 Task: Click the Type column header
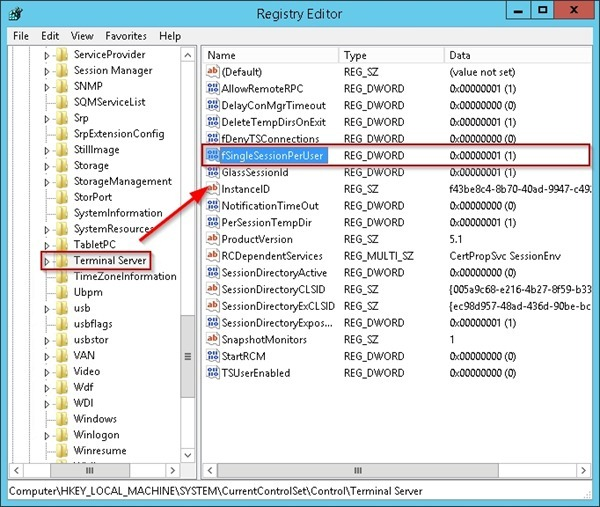390,56
